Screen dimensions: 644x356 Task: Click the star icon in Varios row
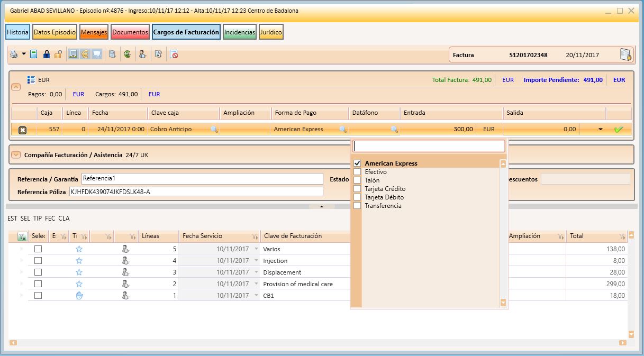point(79,249)
